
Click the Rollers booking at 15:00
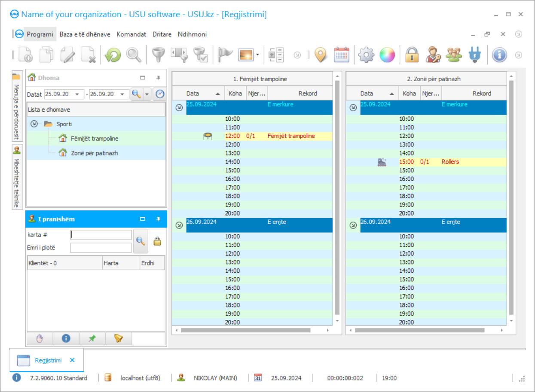pyautogui.click(x=450, y=162)
